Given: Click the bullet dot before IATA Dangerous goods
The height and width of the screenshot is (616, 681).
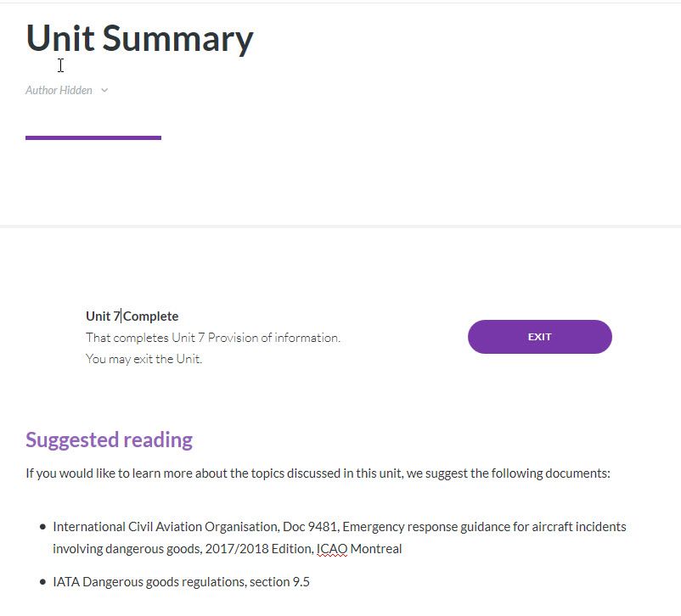Looking at the screenshot, I should 42,582.
